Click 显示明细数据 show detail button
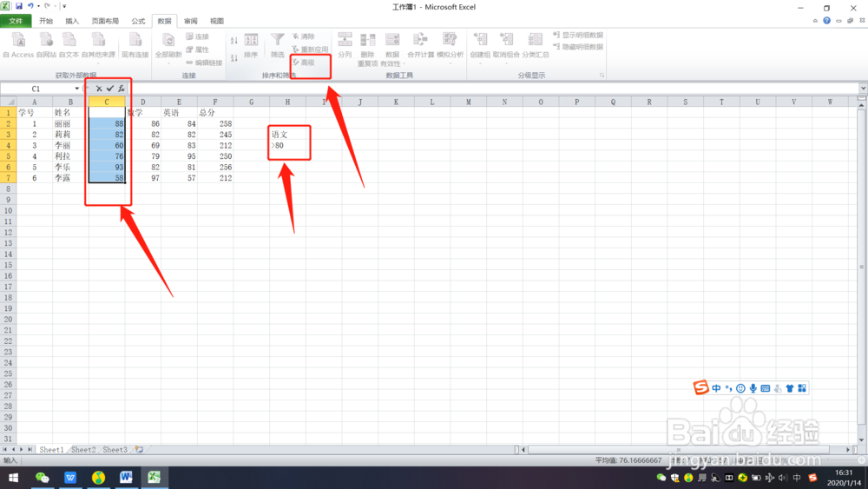This screenshot has width=868, height=489. coord(578,35)
